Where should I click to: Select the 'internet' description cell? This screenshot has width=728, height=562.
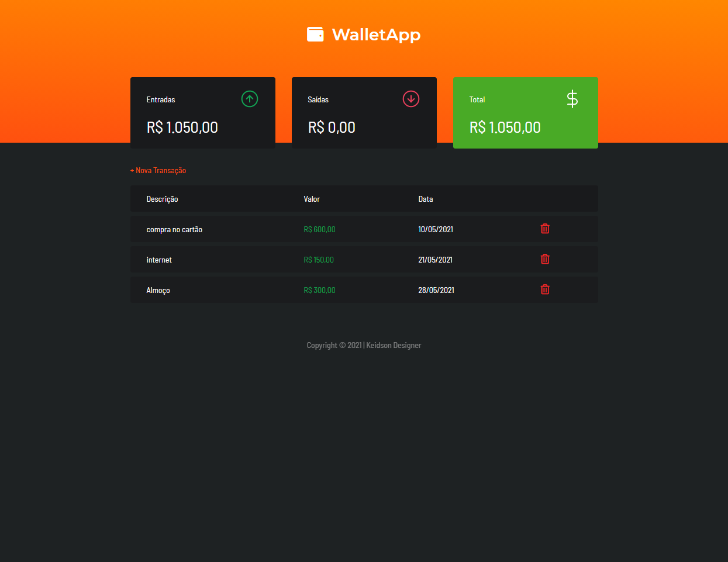click(x=159, y=260)
